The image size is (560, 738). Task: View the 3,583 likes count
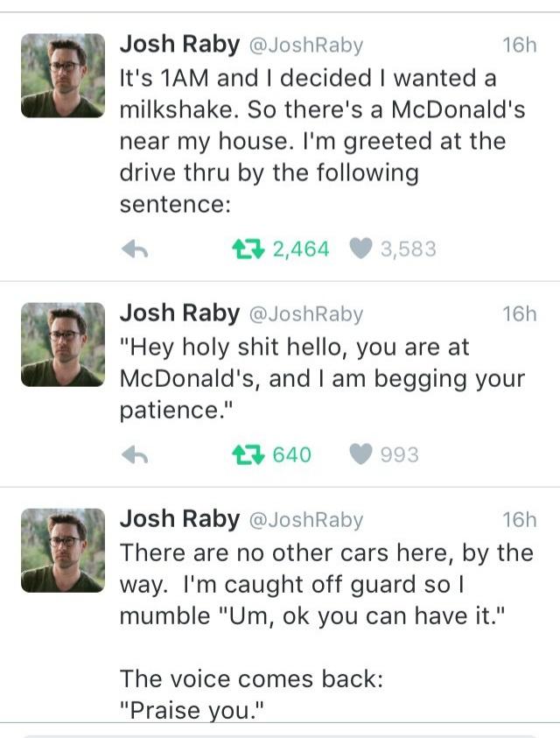(408, 250)
